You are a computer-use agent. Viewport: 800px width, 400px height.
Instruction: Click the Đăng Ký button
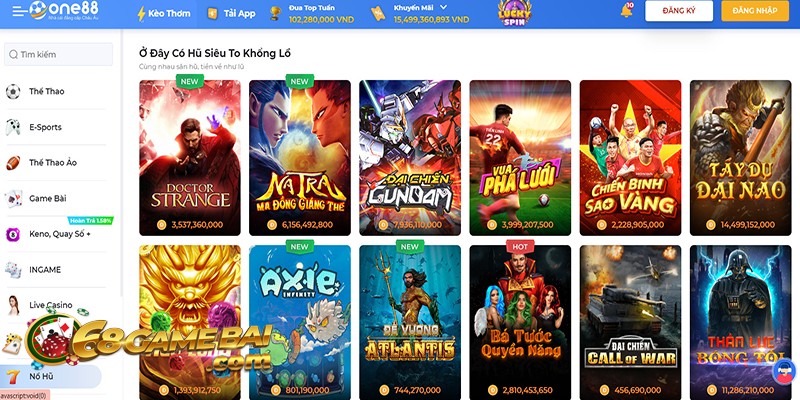(x=679, y=11)
